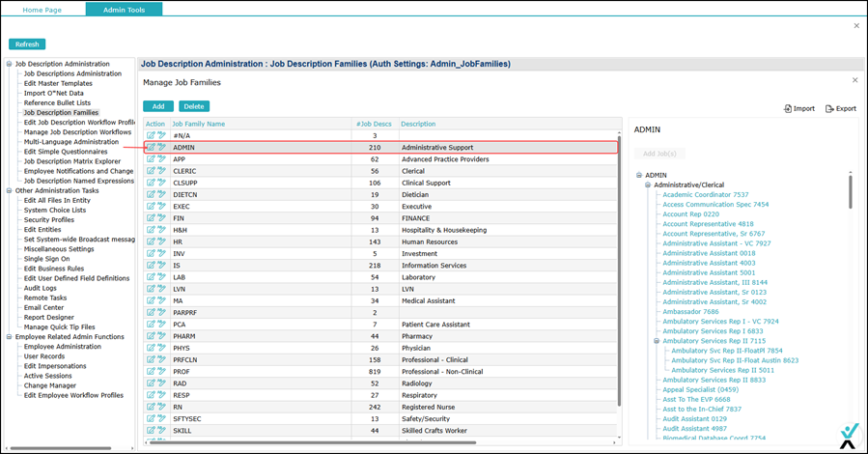
Task: Click the text-pencil icon in the PHYS row
Action: tap(161, 348)
